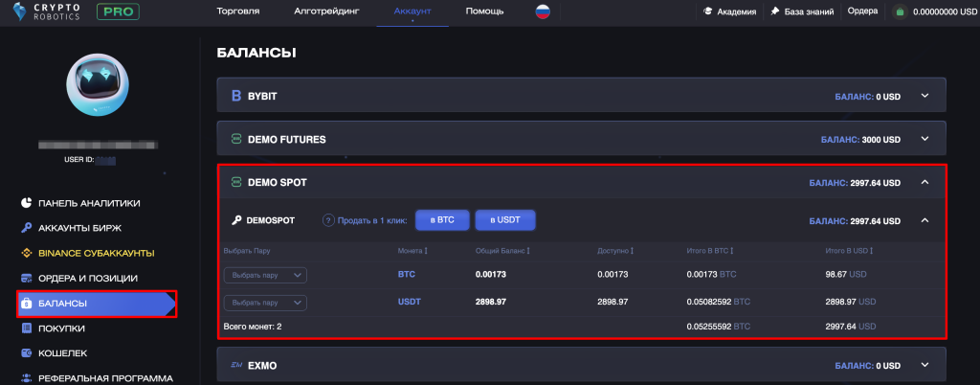
Task: Sell all to BTC button
Action: tap(442, 220)
